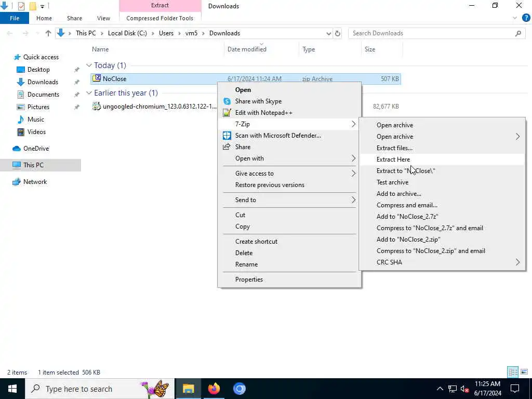Select Properties in the context menu
The height and width of the screenshot is (399, 532).
[289, 279]
